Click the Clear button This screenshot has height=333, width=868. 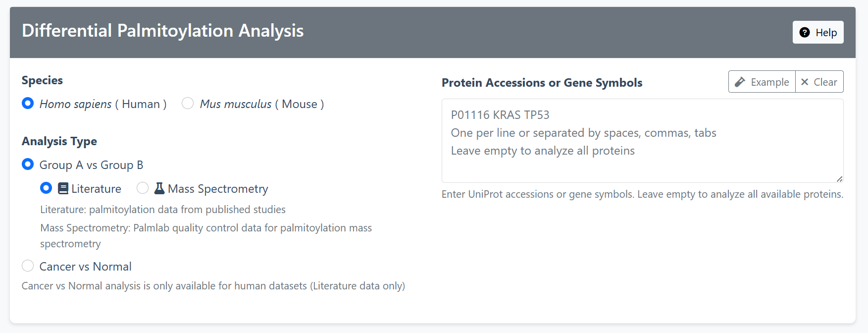(x=819, y=82)
